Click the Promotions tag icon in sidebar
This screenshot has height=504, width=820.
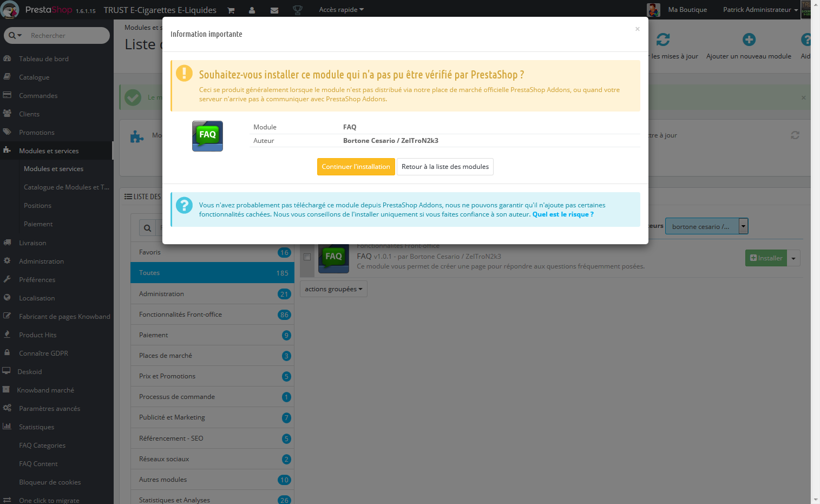click(7, 132)
